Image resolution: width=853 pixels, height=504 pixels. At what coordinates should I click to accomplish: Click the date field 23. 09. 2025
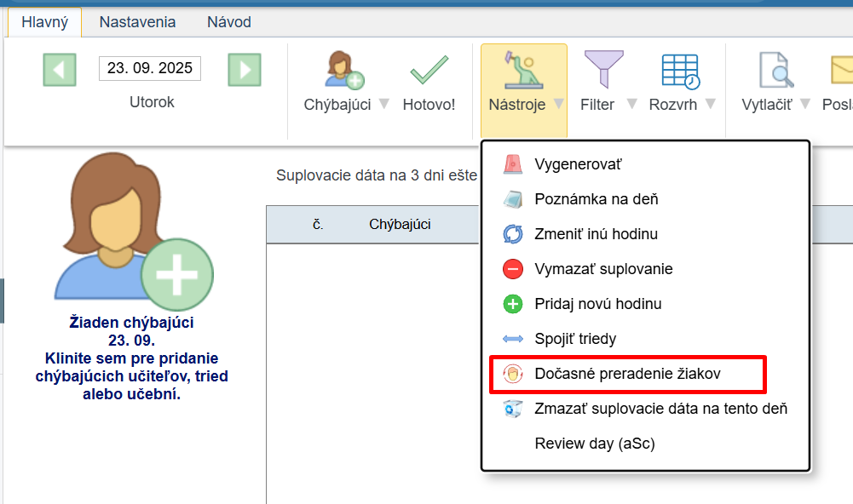149,68
